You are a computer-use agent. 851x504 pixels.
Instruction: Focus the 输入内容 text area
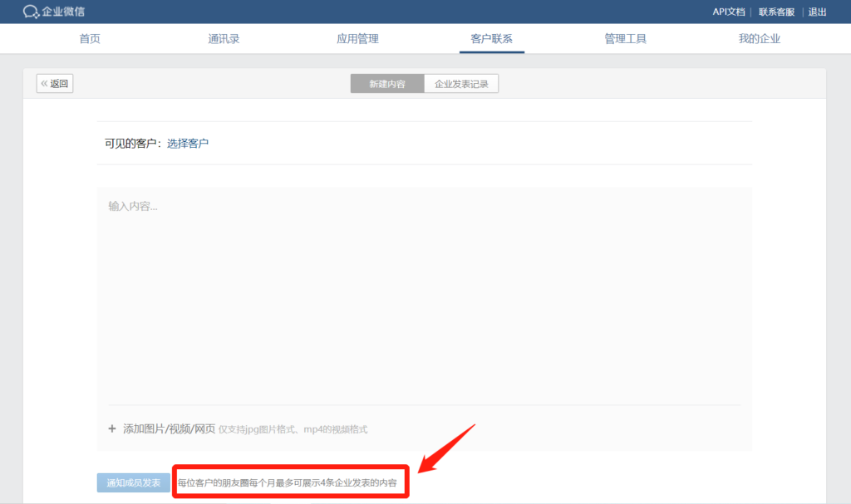coord(424,291)
